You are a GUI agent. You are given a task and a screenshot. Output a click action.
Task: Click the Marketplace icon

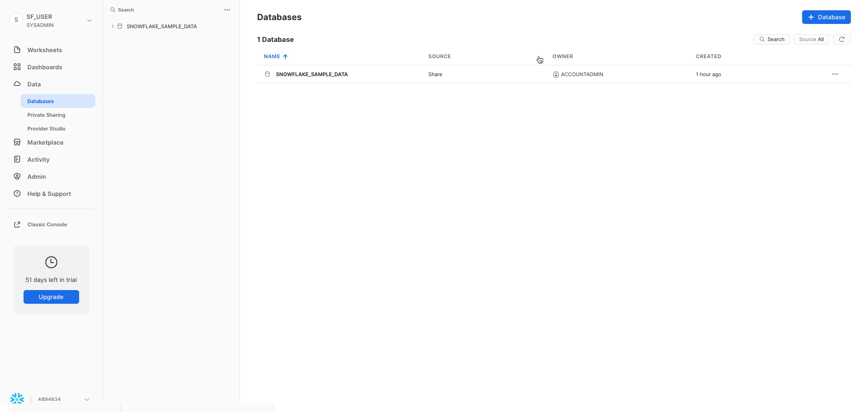(17, 142)
